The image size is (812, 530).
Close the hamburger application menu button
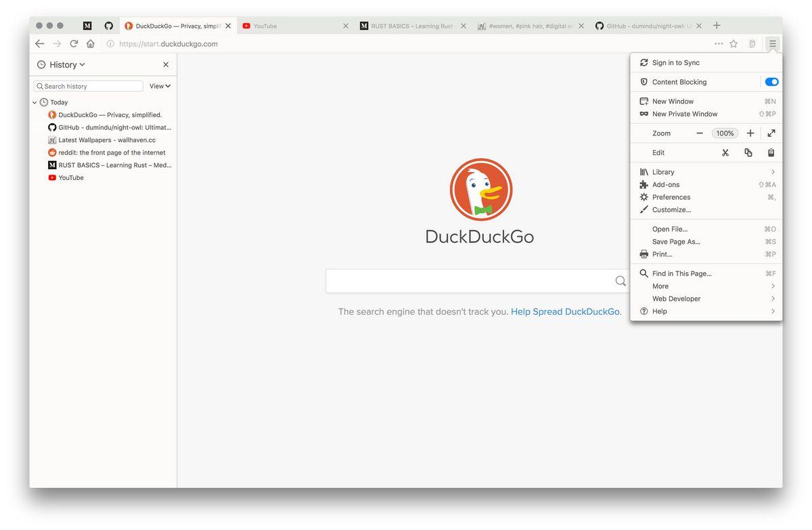[772, 43]
